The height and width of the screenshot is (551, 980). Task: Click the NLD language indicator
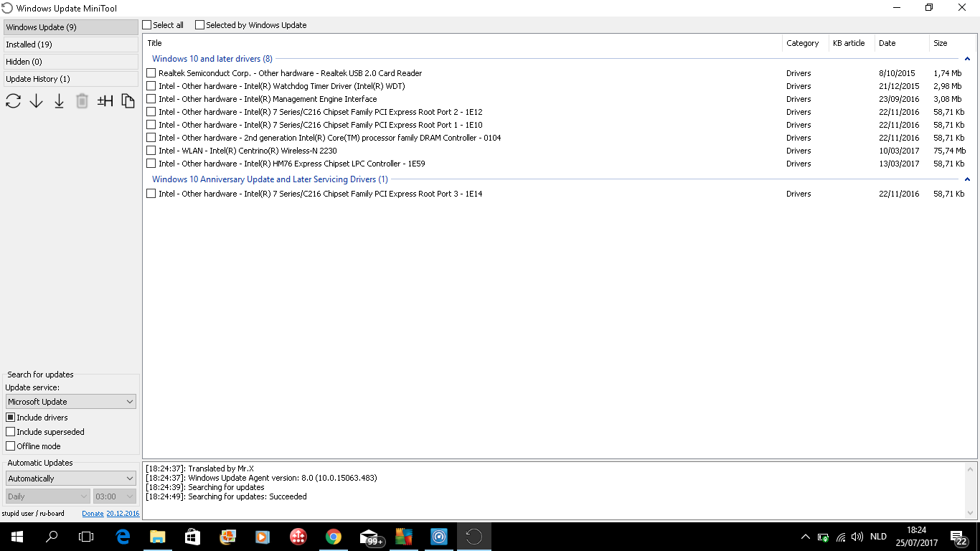coord(878,537)
